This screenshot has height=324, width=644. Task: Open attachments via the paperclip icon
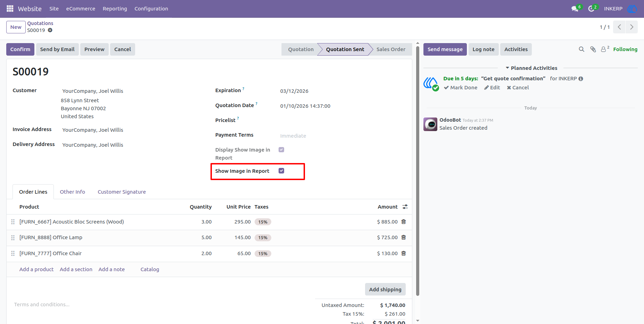point(593,49)
